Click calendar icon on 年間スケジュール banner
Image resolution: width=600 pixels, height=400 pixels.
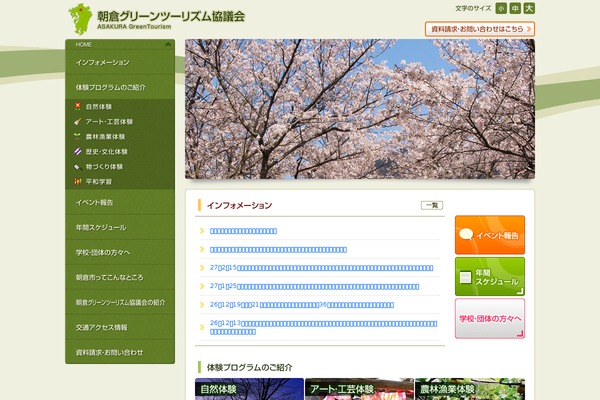pyautogui.click(x=465, y=278)
